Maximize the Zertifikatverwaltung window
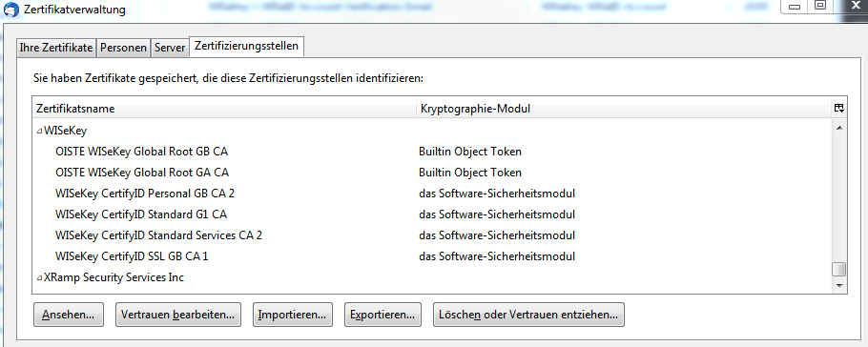 [820, 6]
